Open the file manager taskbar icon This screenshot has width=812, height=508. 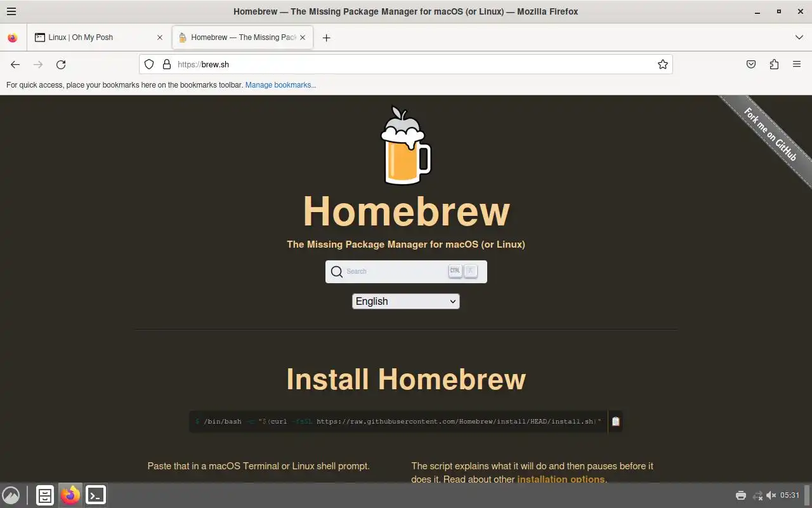click(45, 495)
